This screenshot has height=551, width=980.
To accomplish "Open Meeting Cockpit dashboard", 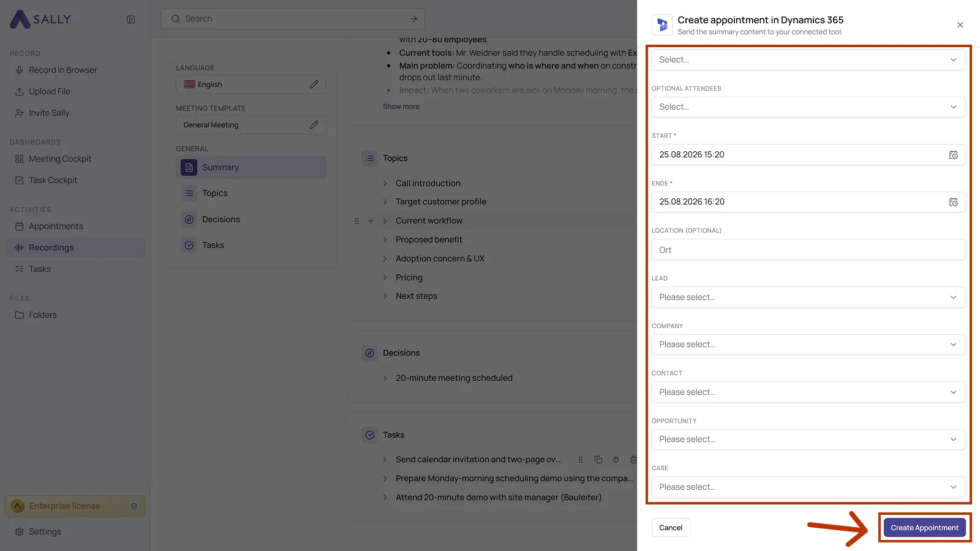I will pos(53,159).
